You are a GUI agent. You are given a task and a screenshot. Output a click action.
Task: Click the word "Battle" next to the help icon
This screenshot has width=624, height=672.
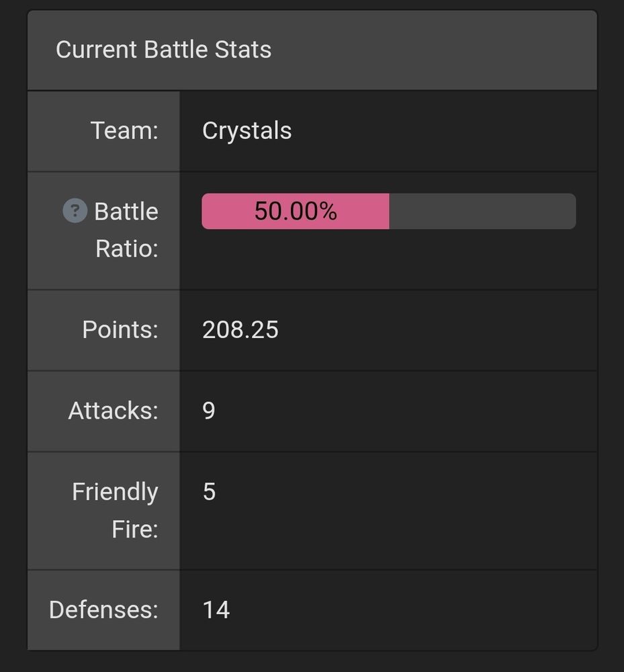[x=126, y=212]
